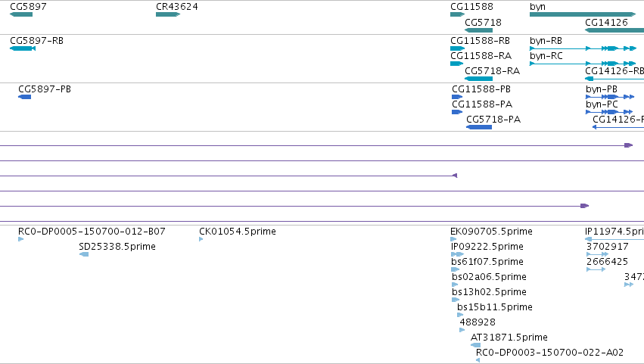The height and width of the screenshot is (364, 644).
Task: Select the CG14126-RB transcript label
Action: (x=614, y=71)
